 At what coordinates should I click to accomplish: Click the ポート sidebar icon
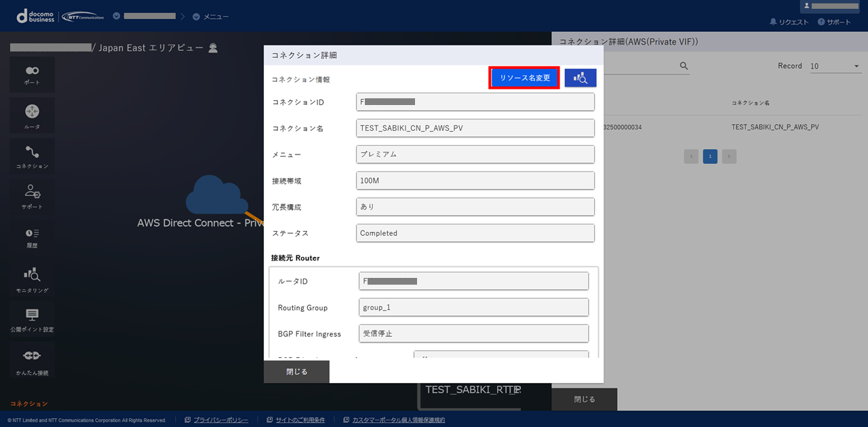click(32, 75)
